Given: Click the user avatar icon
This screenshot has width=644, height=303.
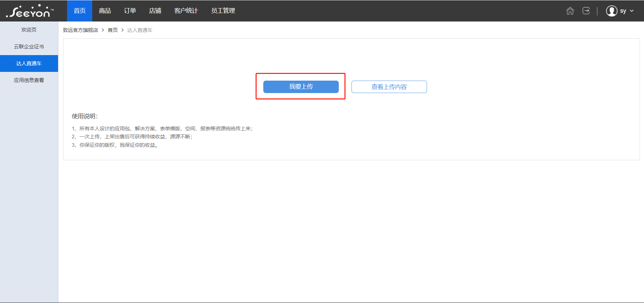Looking at the screenshot, I should pyautogui.click(x=611, y=11).
